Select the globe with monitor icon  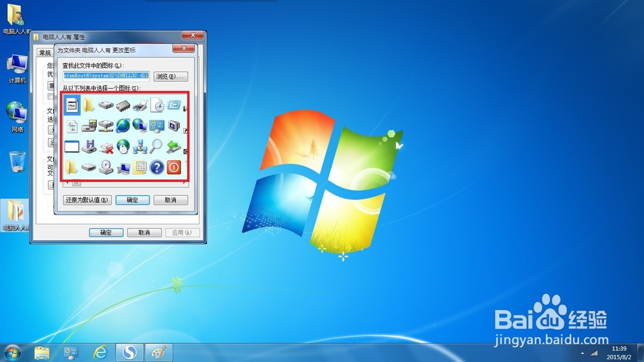140,126
